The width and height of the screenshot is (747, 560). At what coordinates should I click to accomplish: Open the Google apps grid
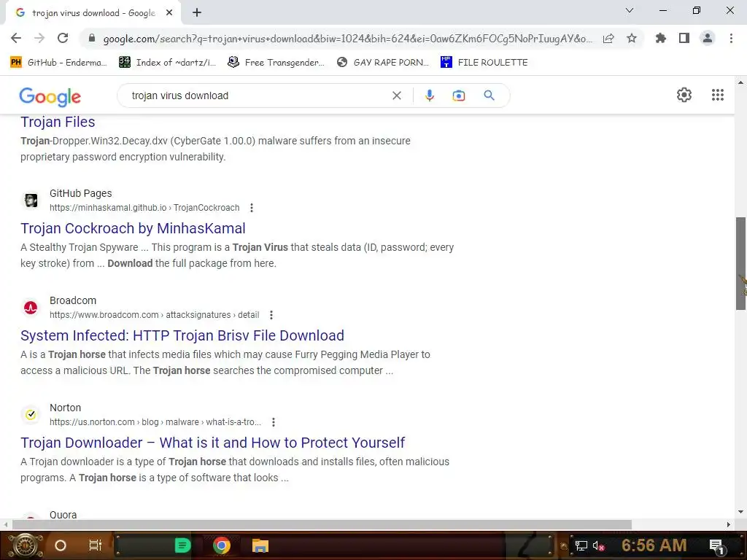point(718,95)
